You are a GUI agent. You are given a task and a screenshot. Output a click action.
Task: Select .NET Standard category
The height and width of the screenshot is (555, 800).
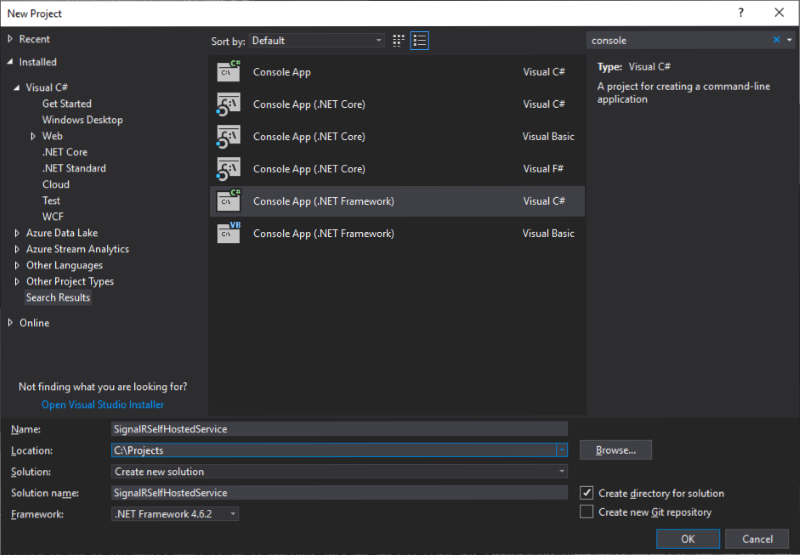point(74,168)
